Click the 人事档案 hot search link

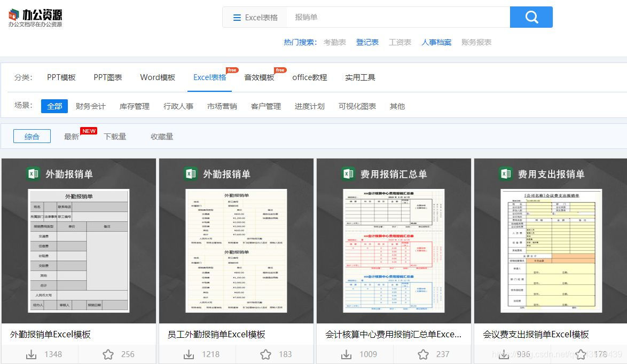(436, 42)
